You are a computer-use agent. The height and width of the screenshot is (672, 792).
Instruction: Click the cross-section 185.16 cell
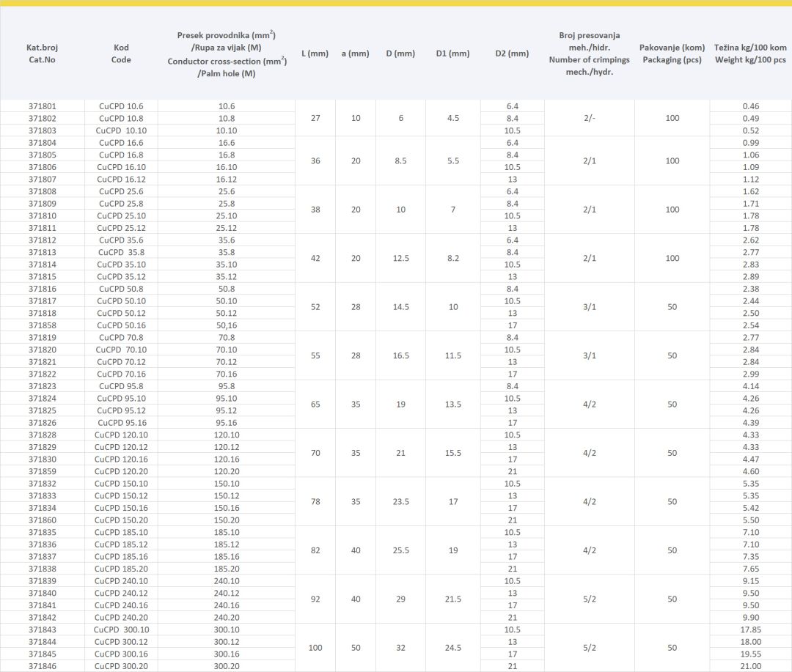[x=227, y=556]
